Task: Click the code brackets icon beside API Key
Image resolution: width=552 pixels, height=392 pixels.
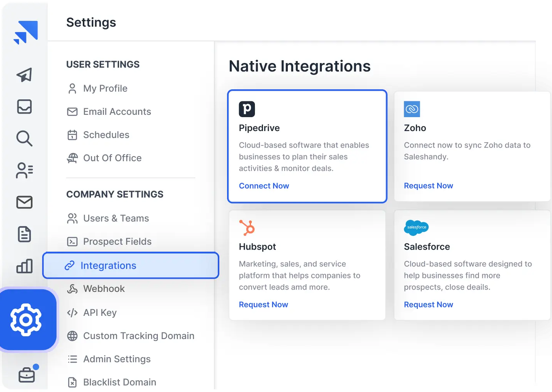Action: point(72,313)
